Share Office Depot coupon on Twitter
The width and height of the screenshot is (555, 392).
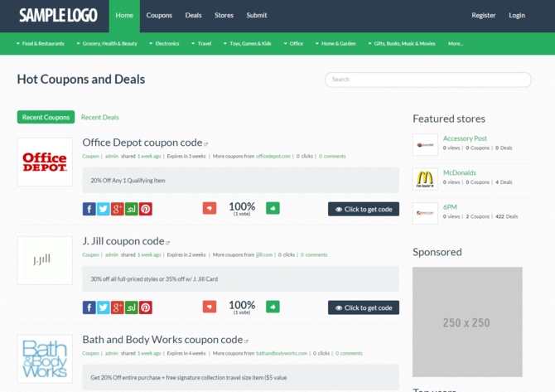(104, 209)
